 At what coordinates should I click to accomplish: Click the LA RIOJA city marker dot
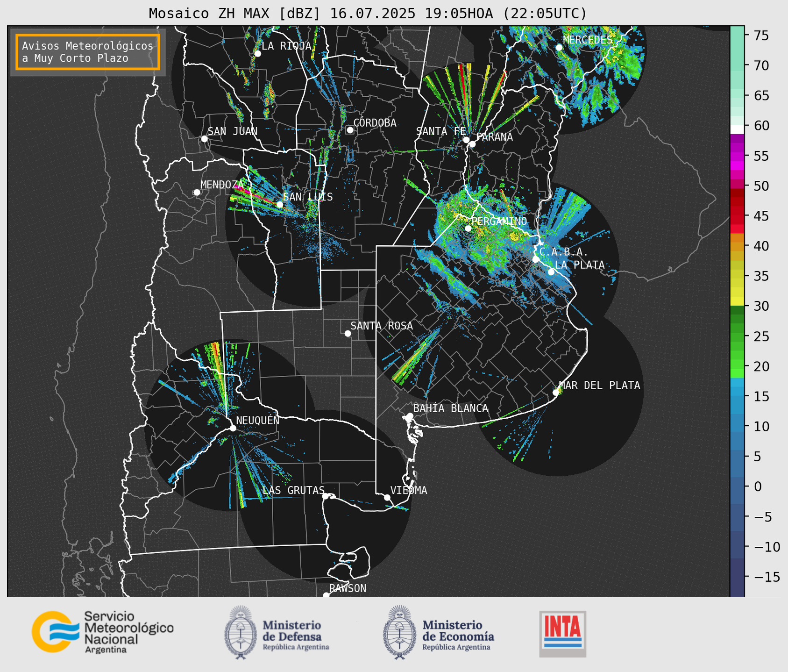coord(257,54)
